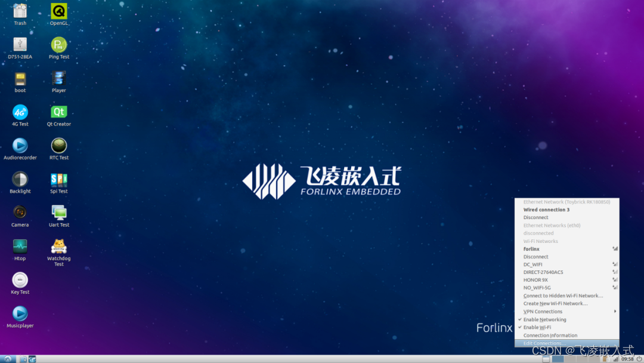This screenshot has height=363, width=644.
Task: Open the LXDE start menu button
Action: [x=7, y=359]
